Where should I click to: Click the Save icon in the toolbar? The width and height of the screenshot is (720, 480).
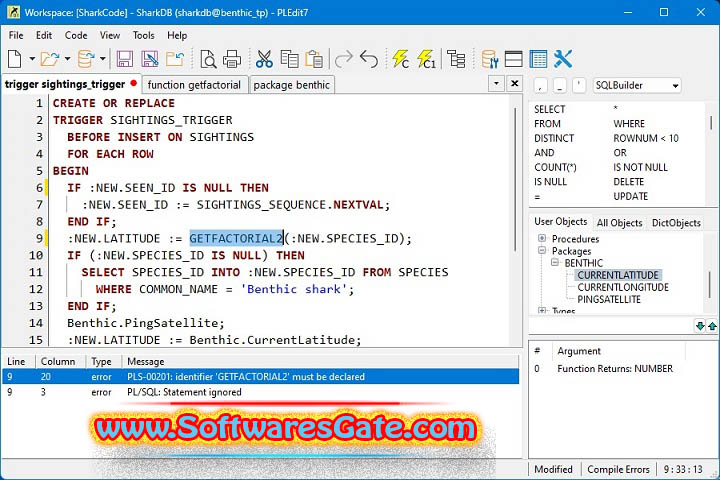point(125,59)
